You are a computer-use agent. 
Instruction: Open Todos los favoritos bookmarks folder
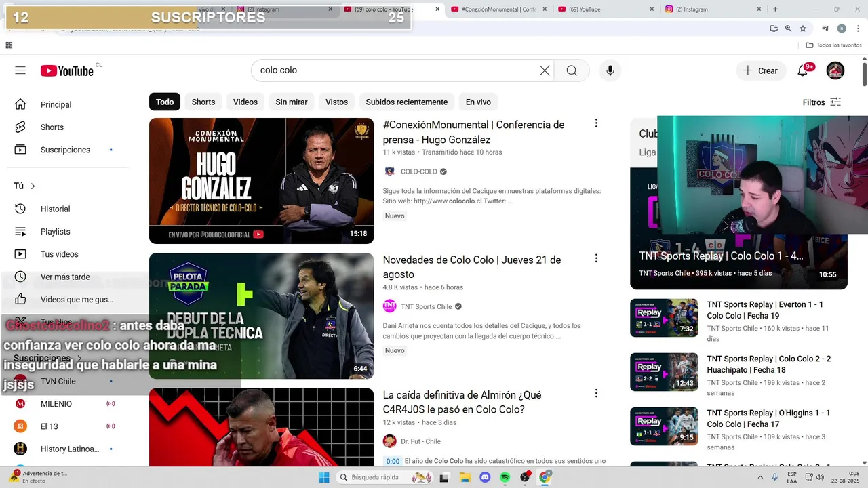(833, 45)
